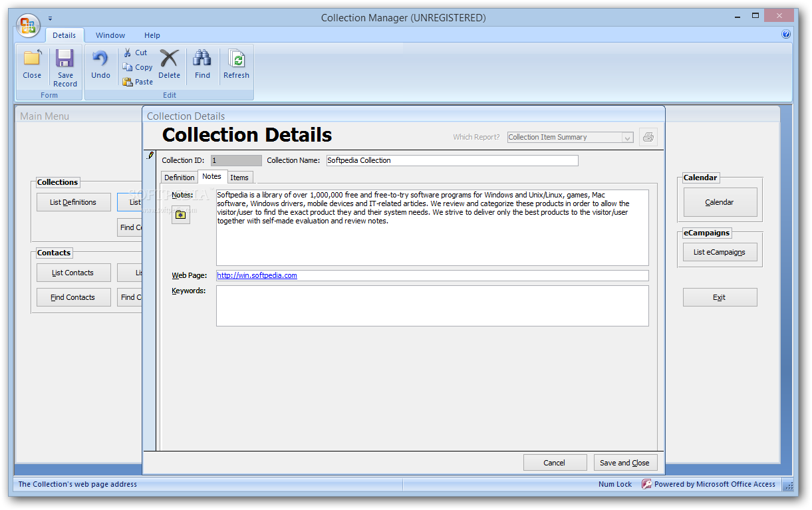
Task: Open the Window ribbon tab
Action: pos(110,35)
